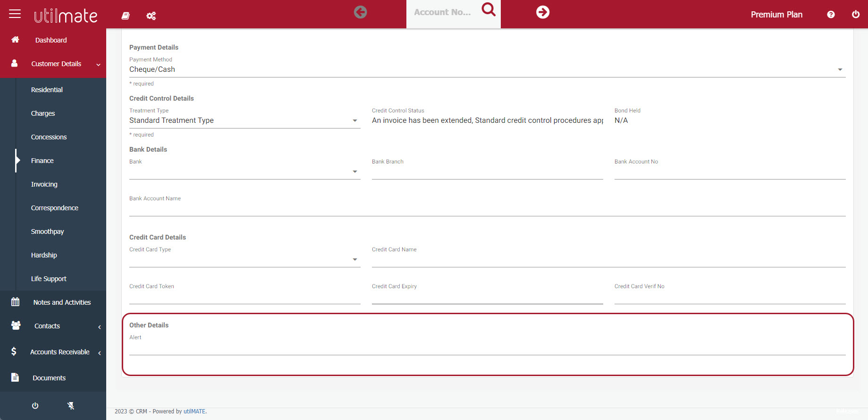868x420 pixels.
Task: Click the power icon in top right
Action: 855,15
